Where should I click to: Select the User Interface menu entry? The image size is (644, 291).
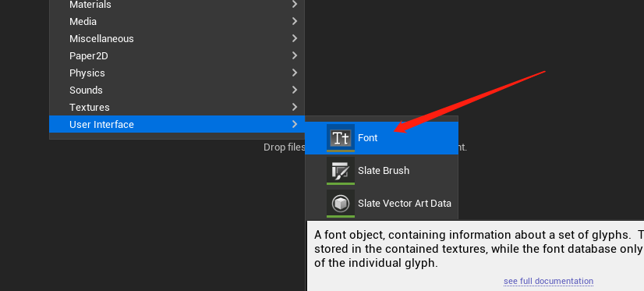point(177,124)
